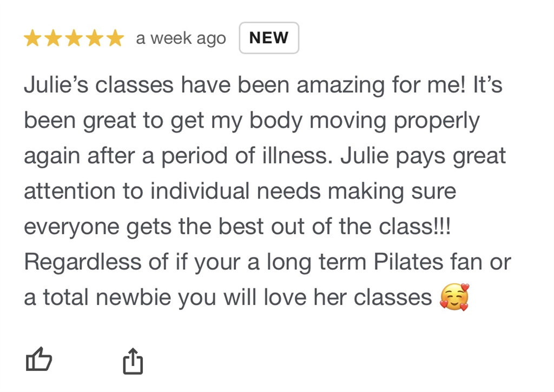Click the second gold star
554x392 pixels.
click(x=53, y=38)
